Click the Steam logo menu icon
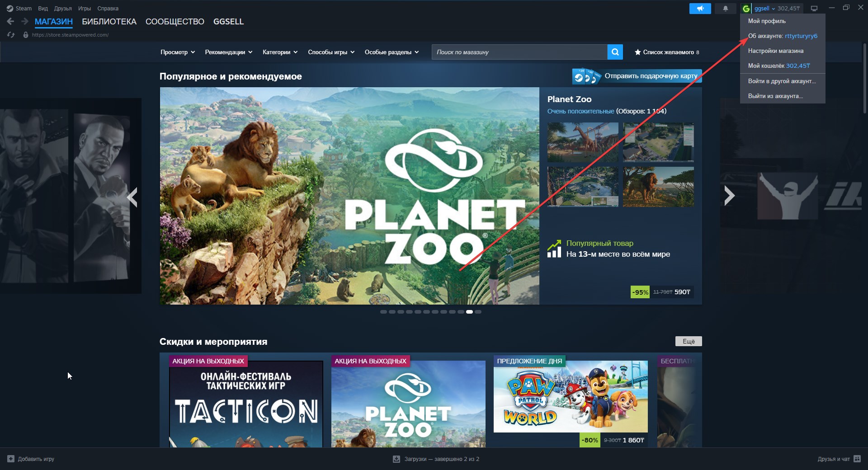Viewport: 868px width, 470px height. point(9,9)
